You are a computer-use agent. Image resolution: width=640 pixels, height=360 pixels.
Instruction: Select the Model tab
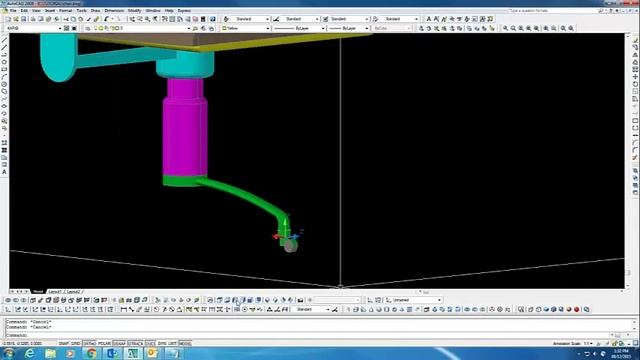38,292
